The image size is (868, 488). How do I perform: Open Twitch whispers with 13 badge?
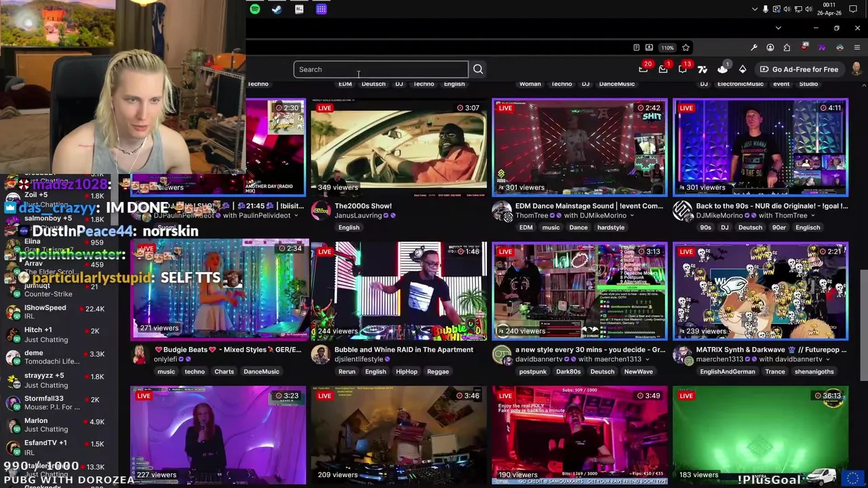pyautogui.click(x=684, y=68)
